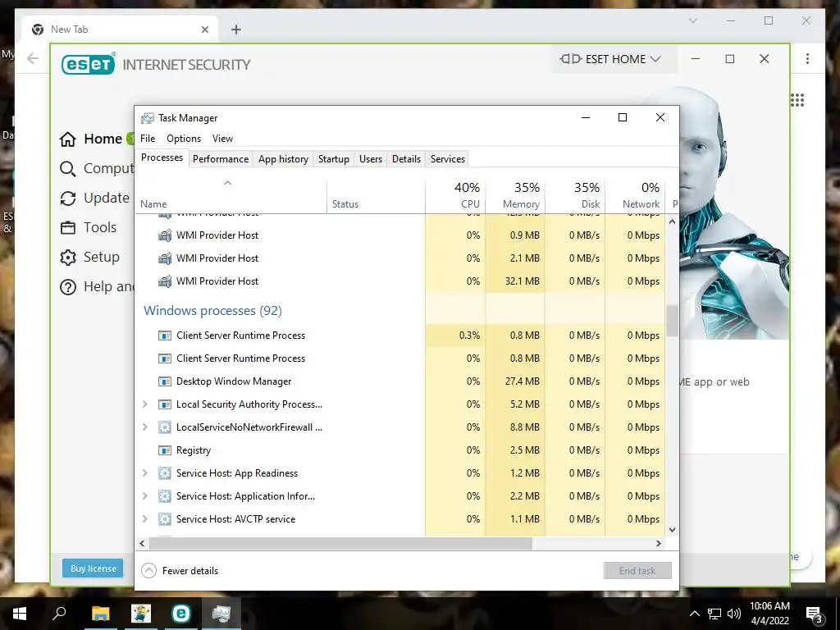The width and height of the screenshot is (840, 630).
Task: Click the ESET logo in the header
Action: (89, 64)
